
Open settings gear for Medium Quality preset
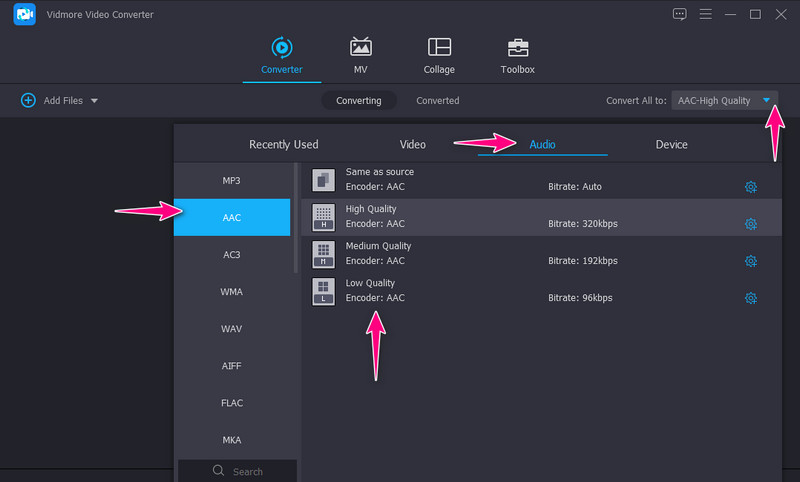click(751, 261)
